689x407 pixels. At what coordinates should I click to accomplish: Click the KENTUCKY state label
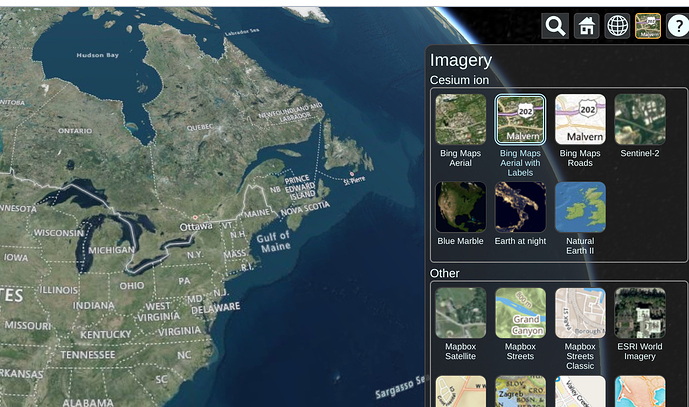(x=106, y=334)
